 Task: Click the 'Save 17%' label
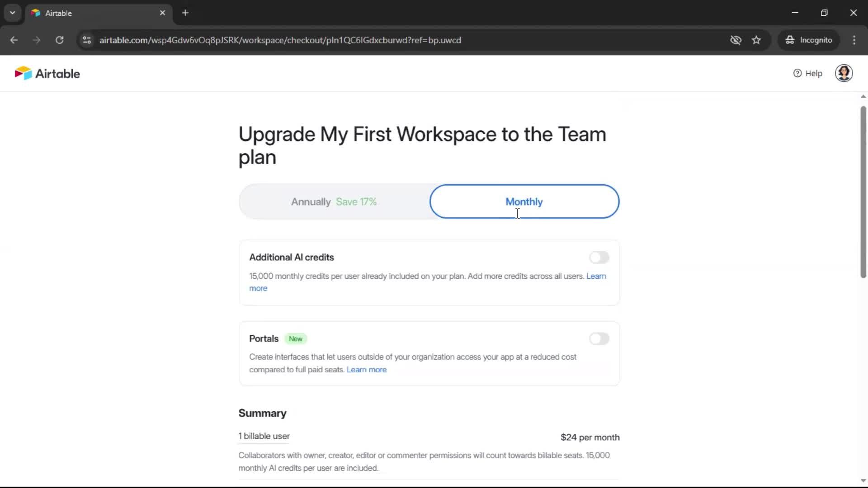[356, 202]
